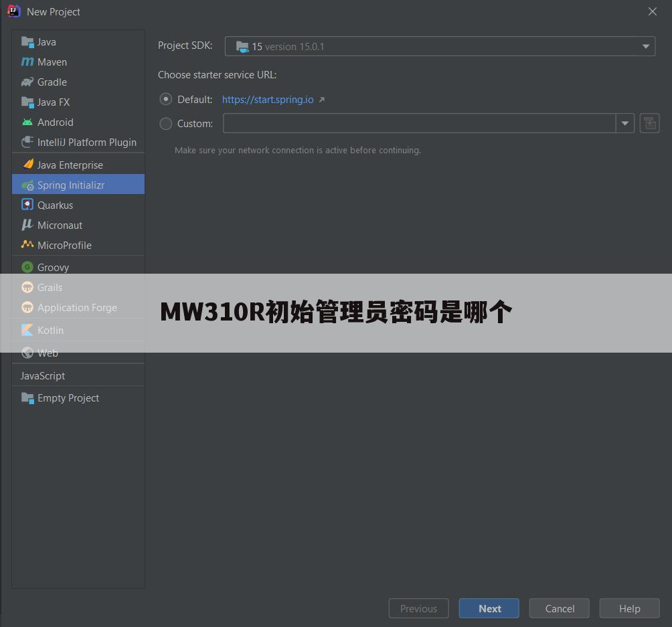The image size is (672, 627).
Task: Choose the Groovy G icon
Action: (x=27, y=268)
